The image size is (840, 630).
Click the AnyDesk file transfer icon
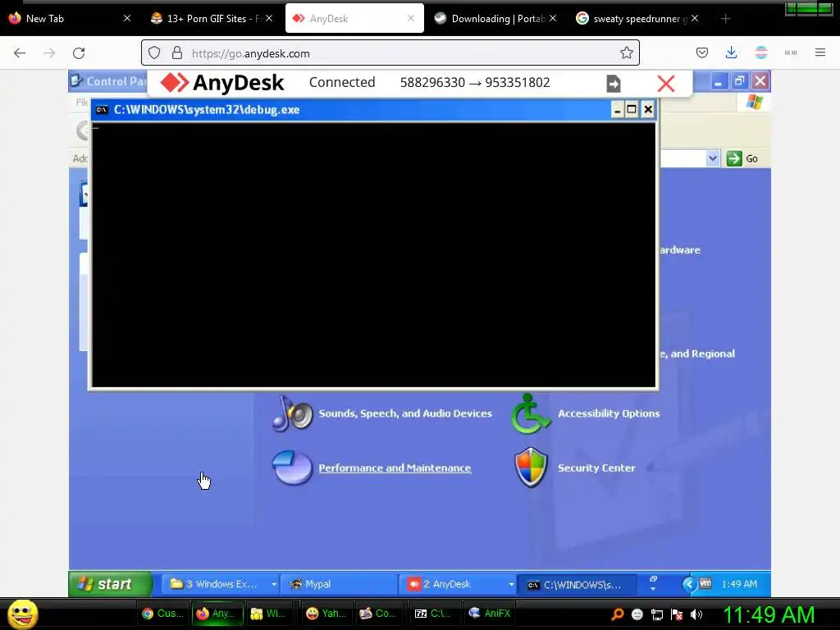(614, 84)
